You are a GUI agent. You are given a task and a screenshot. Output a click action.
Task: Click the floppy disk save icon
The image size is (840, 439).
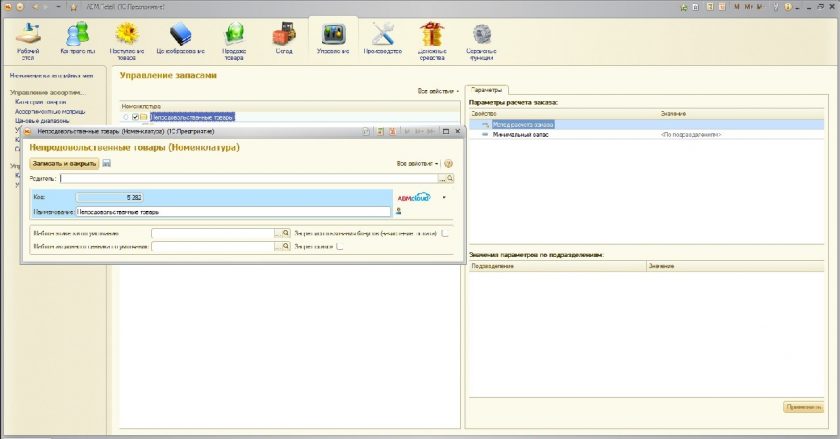coord(107,163)
